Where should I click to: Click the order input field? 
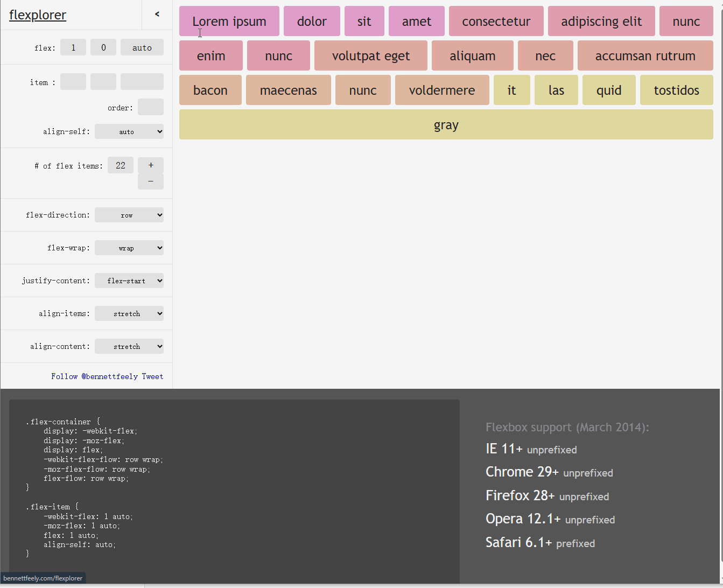point(151,107)
